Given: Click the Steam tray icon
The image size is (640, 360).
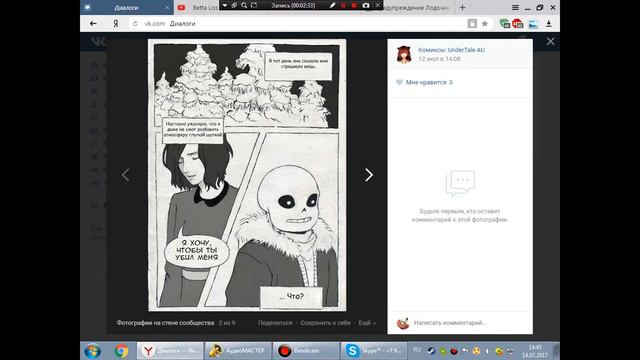Looking at the screenshot, I should point(431,351).
